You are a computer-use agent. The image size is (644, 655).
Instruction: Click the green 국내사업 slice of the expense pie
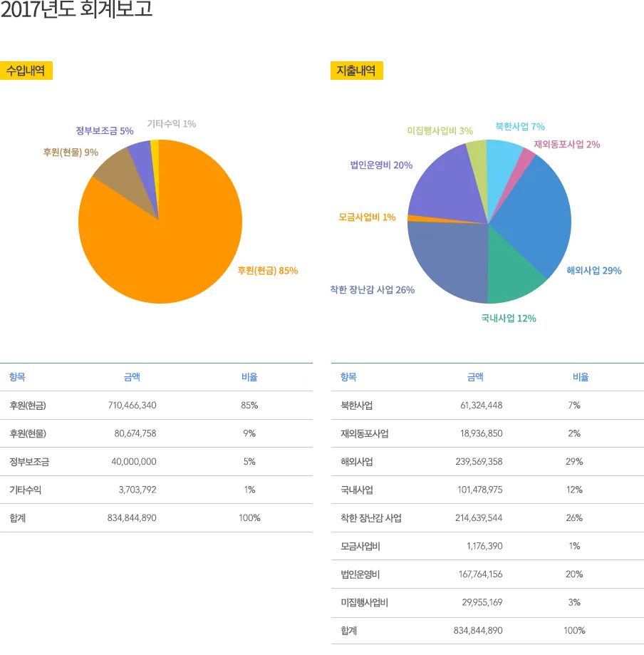coord(511,272)
